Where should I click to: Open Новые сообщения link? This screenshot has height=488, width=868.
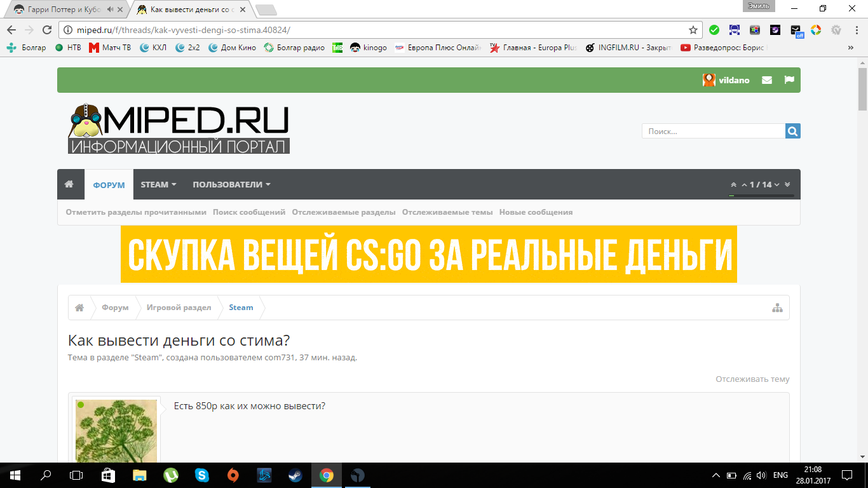coord(536,212)
